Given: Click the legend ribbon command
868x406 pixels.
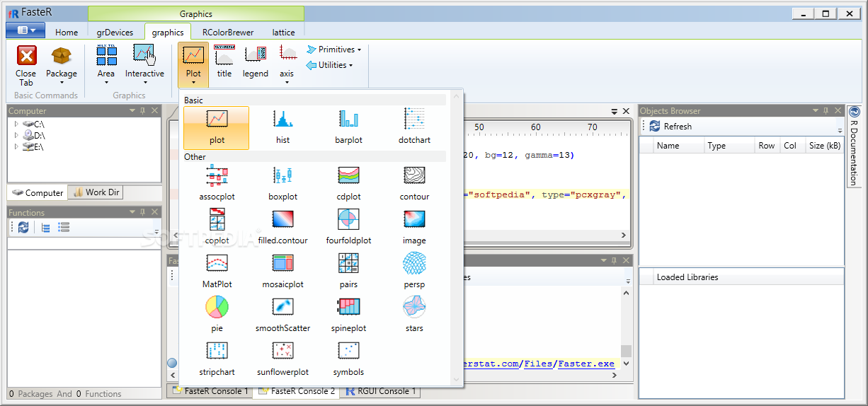Looking at the screenshot, I should click(256, 62).
